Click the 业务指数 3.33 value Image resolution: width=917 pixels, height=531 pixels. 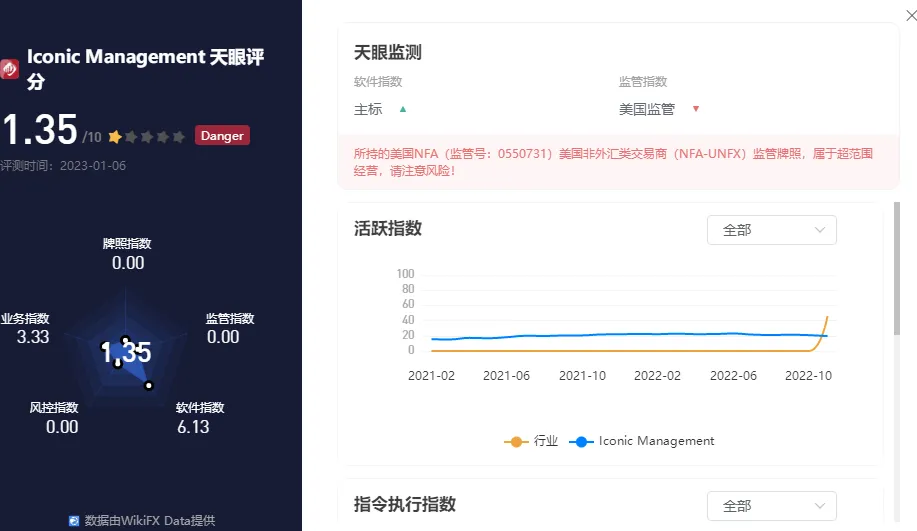pos(33,337)
